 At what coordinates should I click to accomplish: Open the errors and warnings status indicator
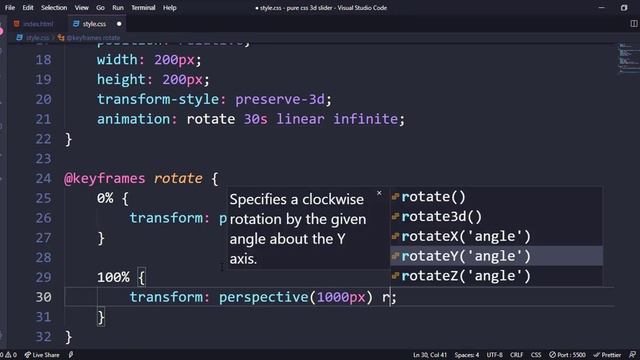(x=8, y=355)
